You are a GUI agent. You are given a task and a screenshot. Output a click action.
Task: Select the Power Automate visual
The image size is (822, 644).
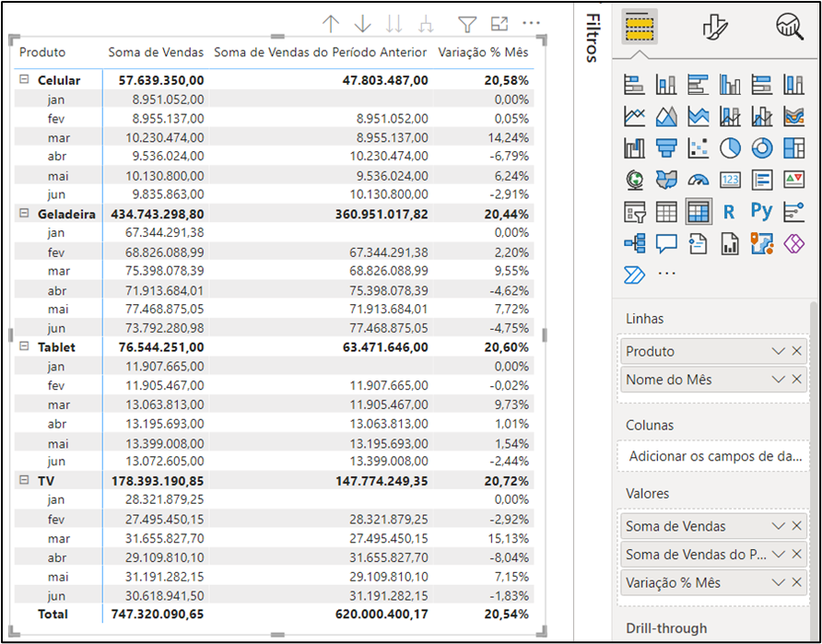634,275
